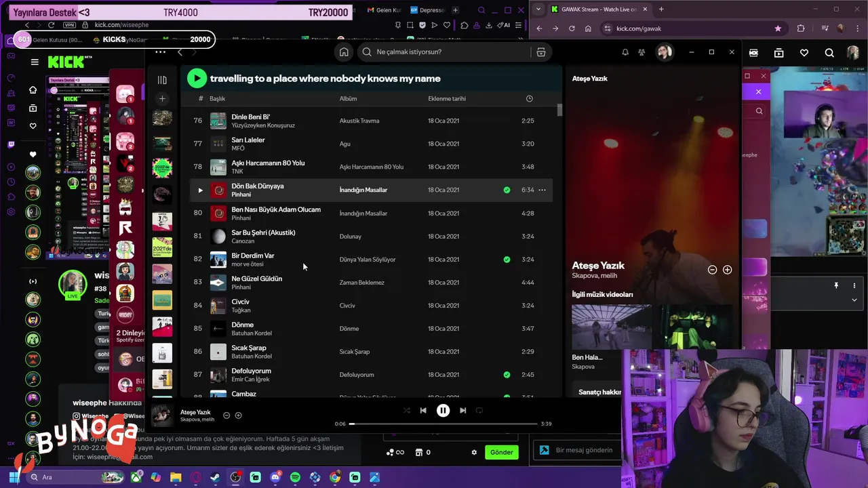
Task: Toggle saved checkmark for Dön Bak Dünyaya
Action: click(507, 190)
